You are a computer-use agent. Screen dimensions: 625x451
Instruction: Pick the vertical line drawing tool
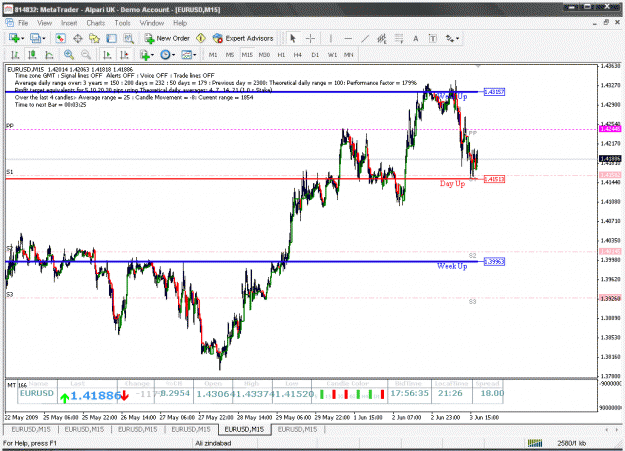[330, 38]
